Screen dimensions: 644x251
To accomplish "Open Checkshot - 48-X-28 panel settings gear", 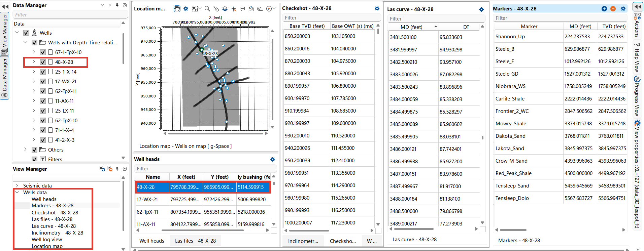I will point(377,8).
